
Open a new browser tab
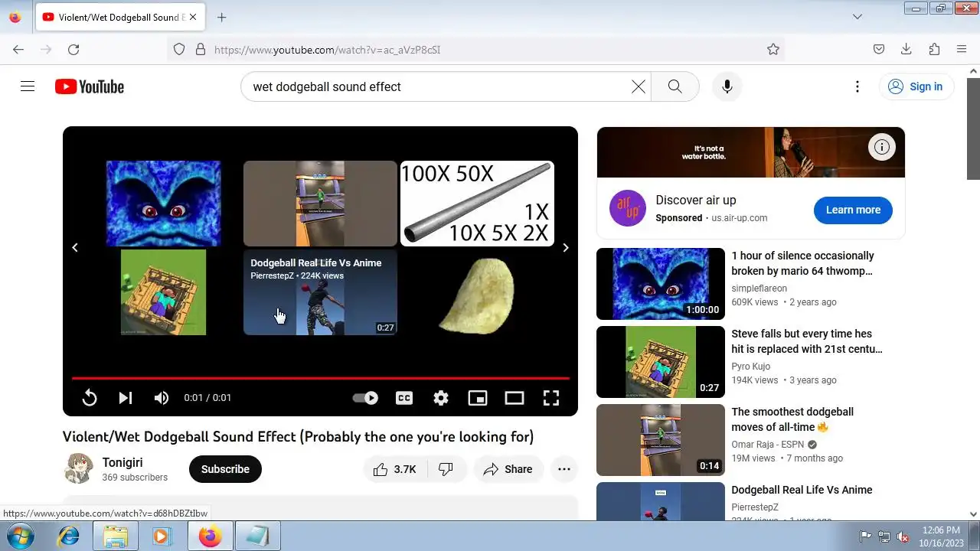pos(222,17)
